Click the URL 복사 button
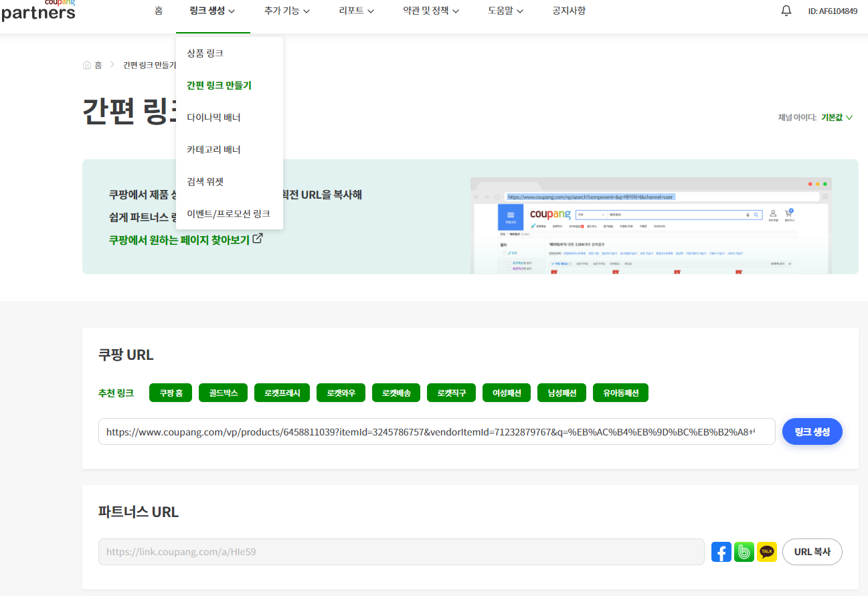 (x=812, y=552)
